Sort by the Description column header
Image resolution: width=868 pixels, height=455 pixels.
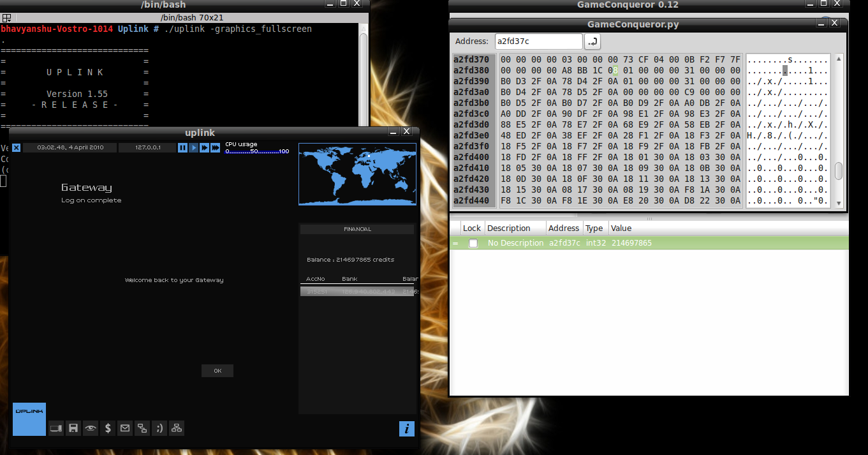515,228
